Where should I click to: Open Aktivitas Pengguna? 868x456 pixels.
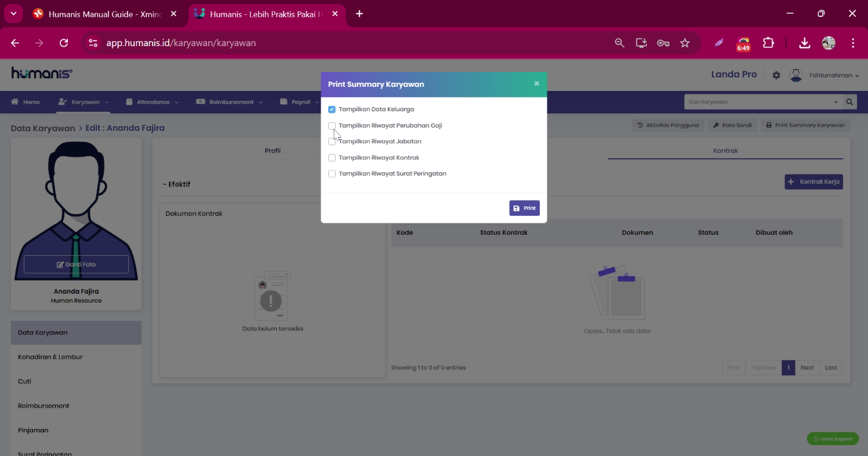668,125
